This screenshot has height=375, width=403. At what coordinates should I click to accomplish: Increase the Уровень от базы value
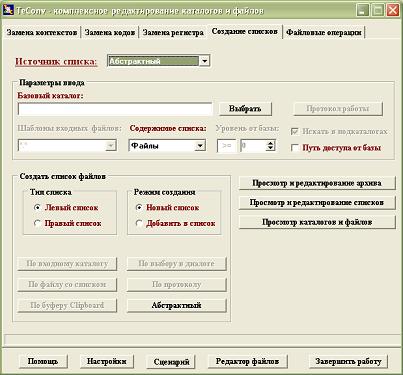coord(271,143)
